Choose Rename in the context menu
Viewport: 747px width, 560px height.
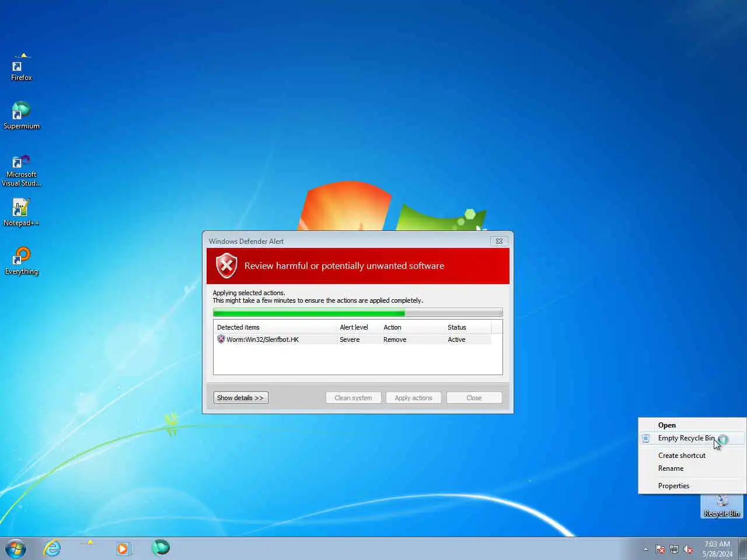[x=692, y=468]
